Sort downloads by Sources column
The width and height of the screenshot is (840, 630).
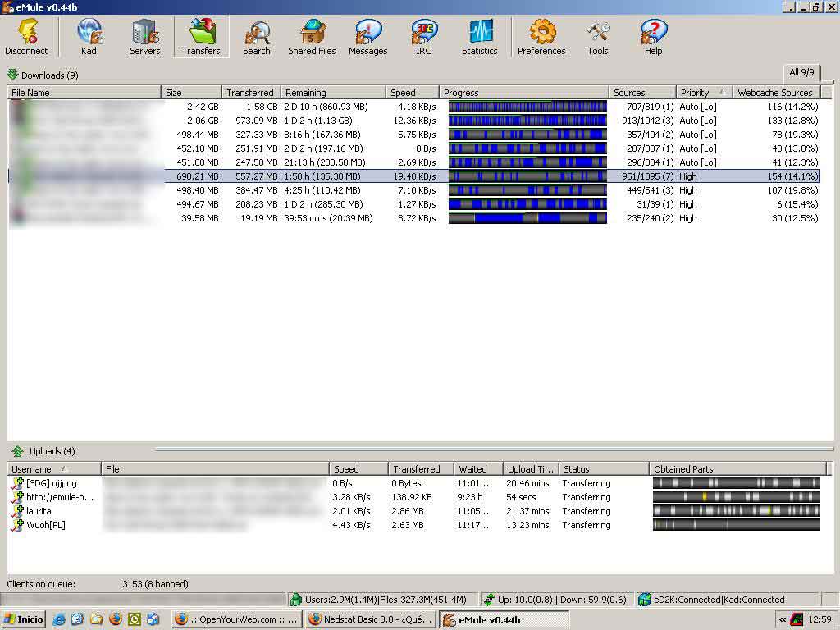point(642,92)
